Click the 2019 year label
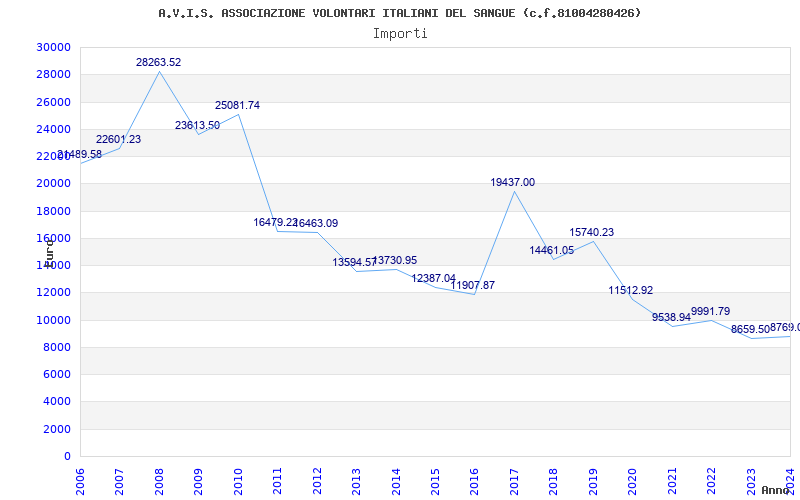 (593, 481)
